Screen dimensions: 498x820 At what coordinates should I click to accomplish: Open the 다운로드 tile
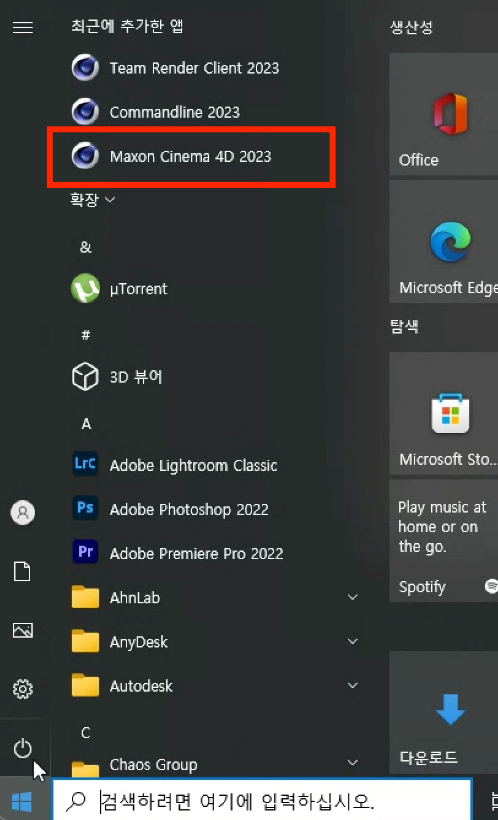click(444, 712)
